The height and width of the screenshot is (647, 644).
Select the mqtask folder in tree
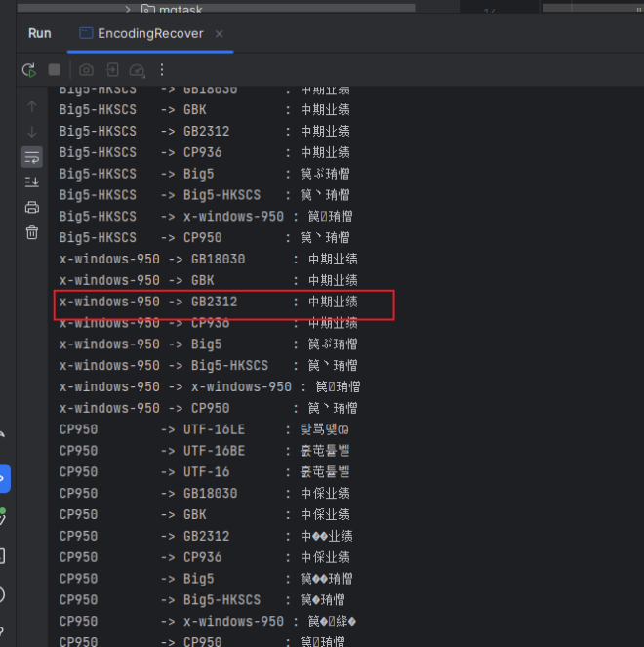point(173,8)
